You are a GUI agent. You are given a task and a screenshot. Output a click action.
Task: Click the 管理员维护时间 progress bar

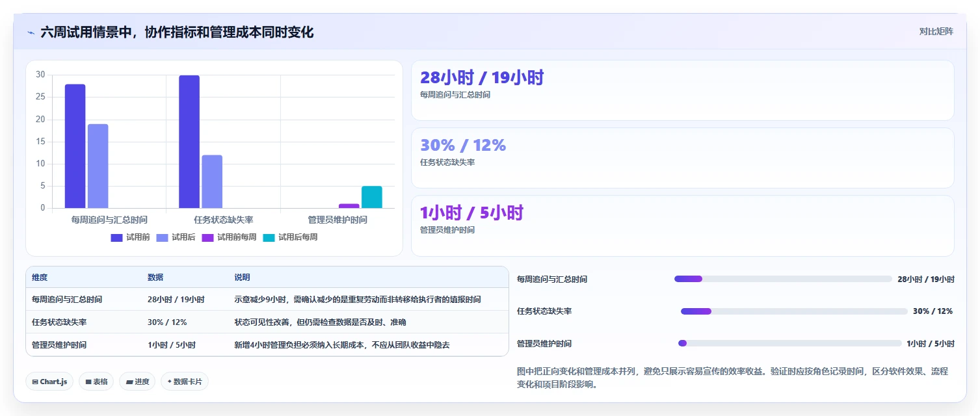coord(789,343)
